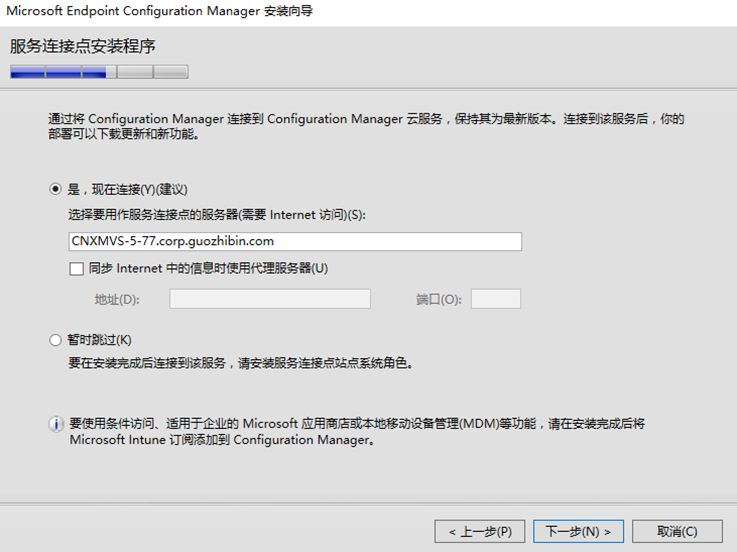Click the "服务连接点安装程序" page heading
This screenshot has width=737, height=552.
[x=83, y=47]
